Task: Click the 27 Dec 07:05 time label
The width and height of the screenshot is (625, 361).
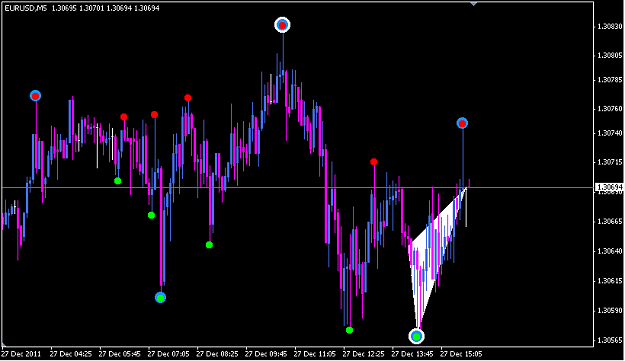Action: click(x=169, y=354)
